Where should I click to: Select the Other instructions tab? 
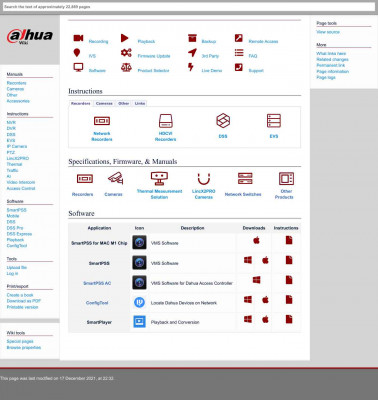click(123, 104)
